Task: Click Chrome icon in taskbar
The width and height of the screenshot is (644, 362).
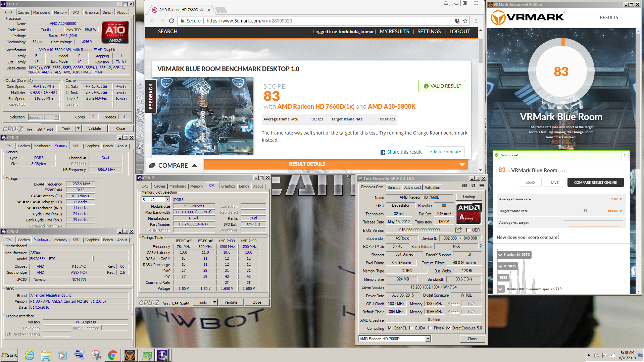Action: (x=113, y=355)
